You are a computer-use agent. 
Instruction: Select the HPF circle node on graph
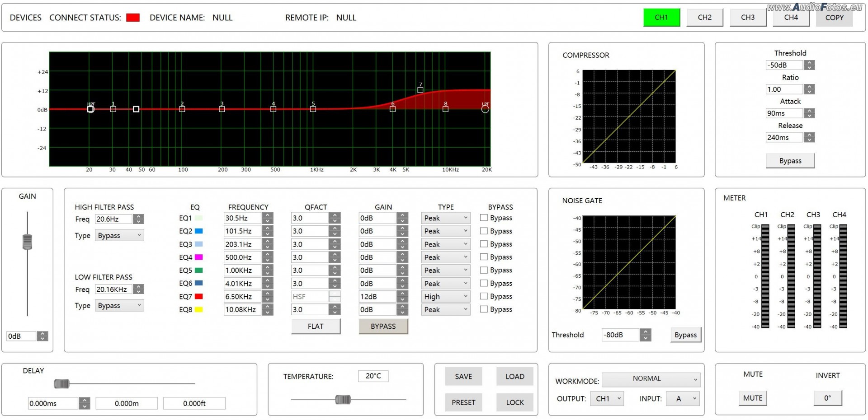[90, 109]
